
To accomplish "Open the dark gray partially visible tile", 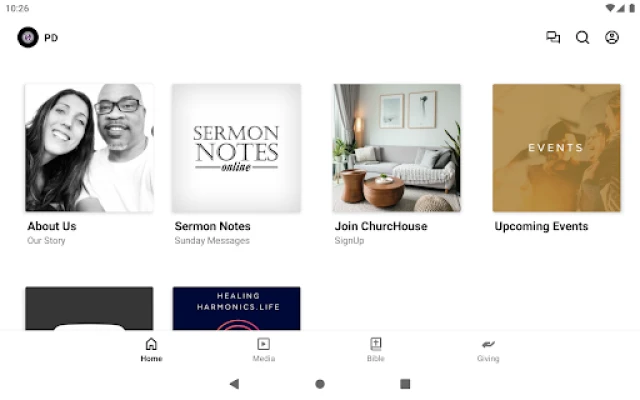I will click(89, 308).
